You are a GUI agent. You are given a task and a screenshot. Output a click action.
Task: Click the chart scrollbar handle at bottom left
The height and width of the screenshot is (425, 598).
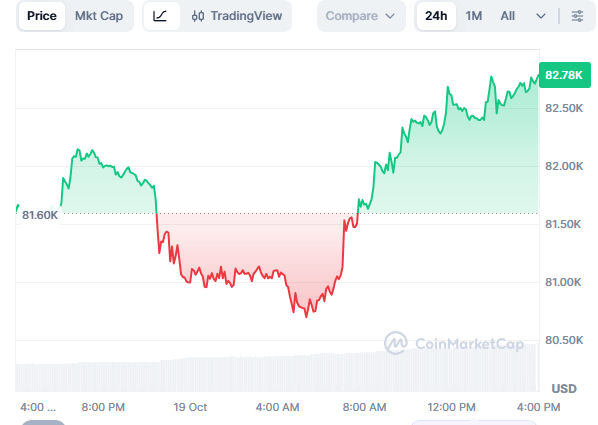click(x=43, y=423)
